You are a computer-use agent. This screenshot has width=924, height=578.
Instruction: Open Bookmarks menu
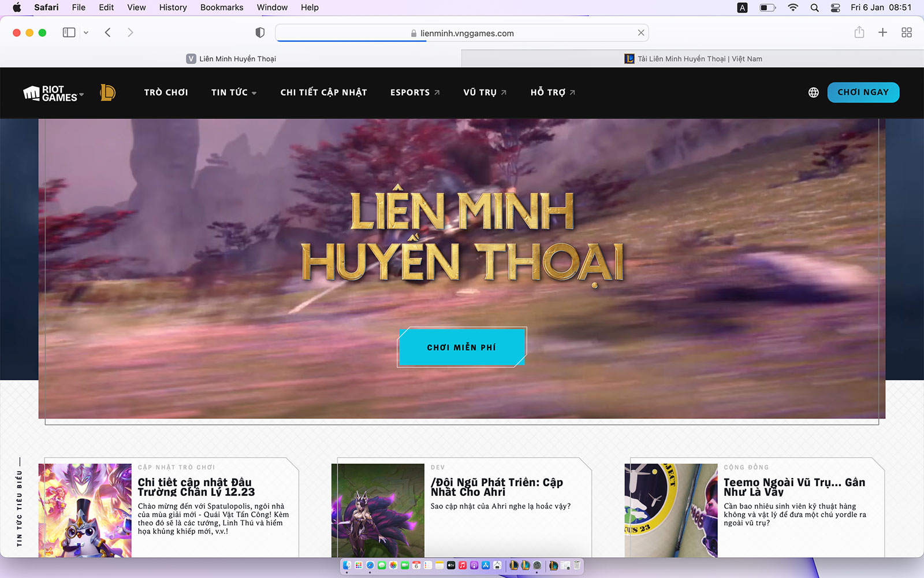click(x=222, y=8)
